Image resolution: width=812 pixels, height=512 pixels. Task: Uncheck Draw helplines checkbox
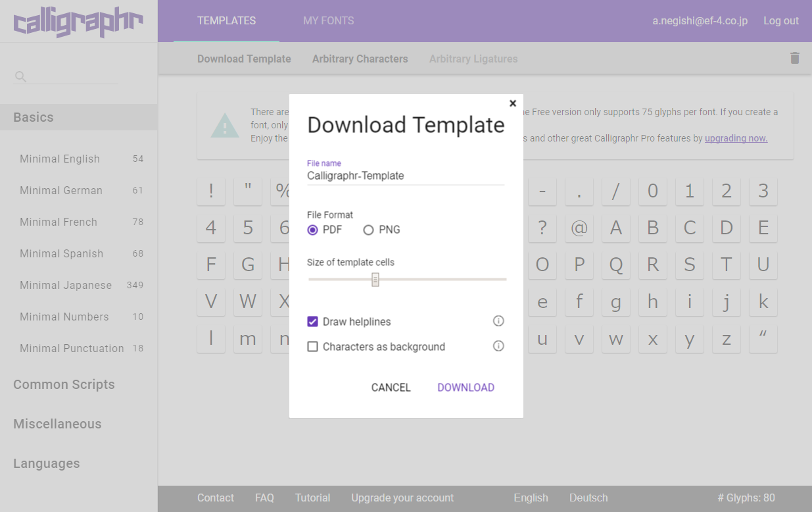click(x=313, y=322)
